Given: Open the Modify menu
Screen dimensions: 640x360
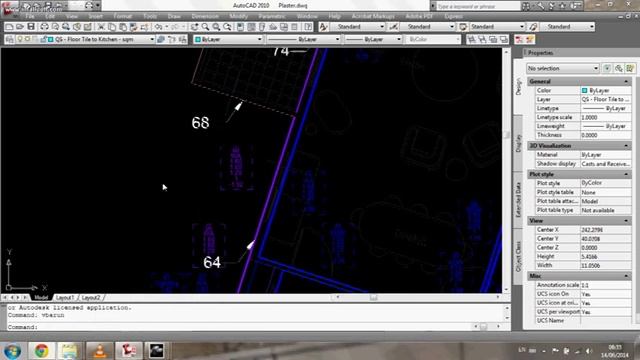Looking at the screenshot, I should pos(238,16).
